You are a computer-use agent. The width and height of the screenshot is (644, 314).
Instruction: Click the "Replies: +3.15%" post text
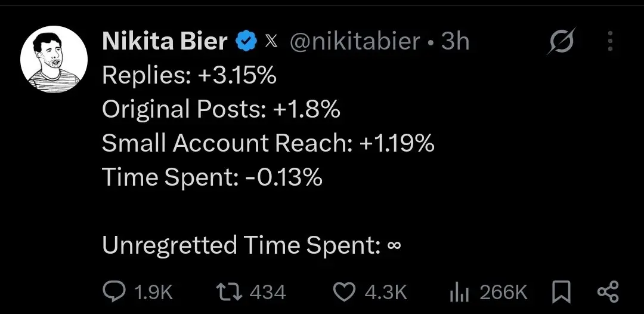click(x=189, y=76)
